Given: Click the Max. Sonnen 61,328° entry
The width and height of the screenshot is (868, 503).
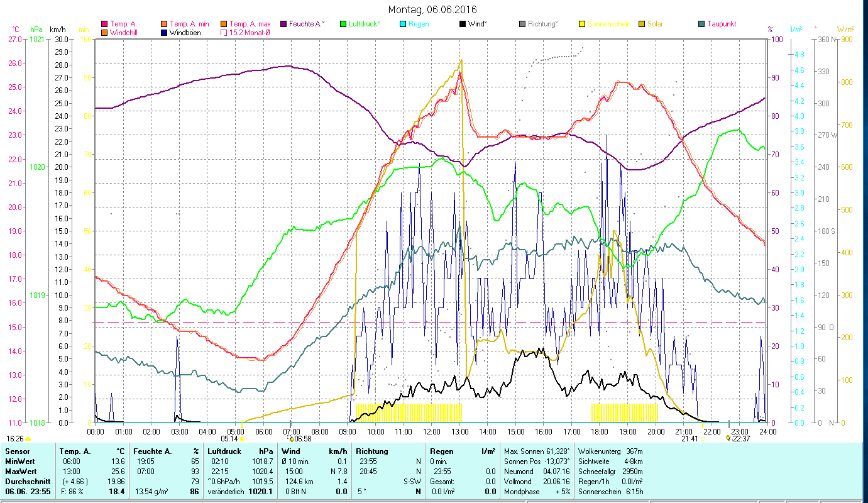Looking at the screenshot, I should pyautogui.click(x=537, y=451).
